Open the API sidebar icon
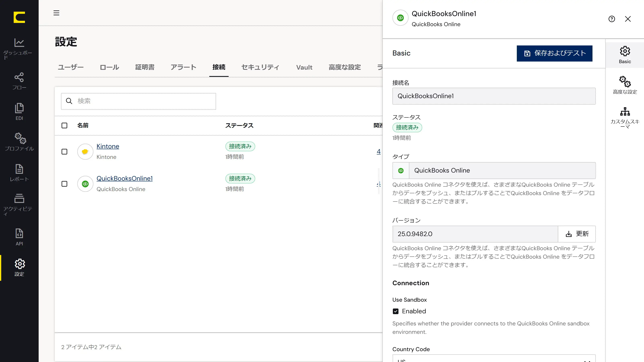 pos(19,233)
